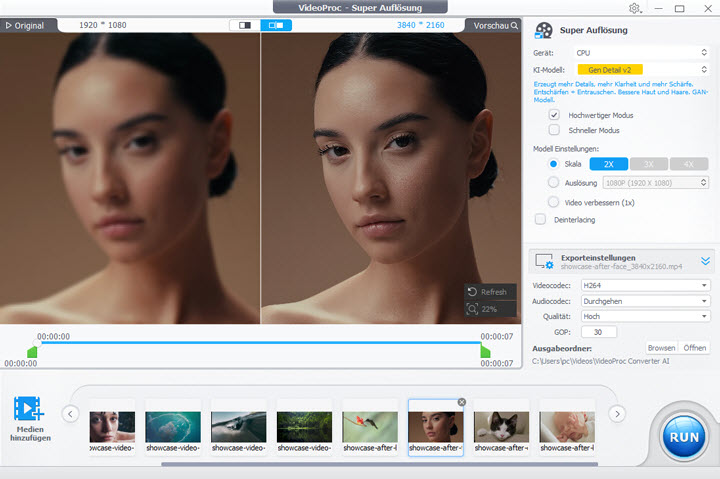
Task: Maximize the VideoProc window
Action: coord(680,8)
